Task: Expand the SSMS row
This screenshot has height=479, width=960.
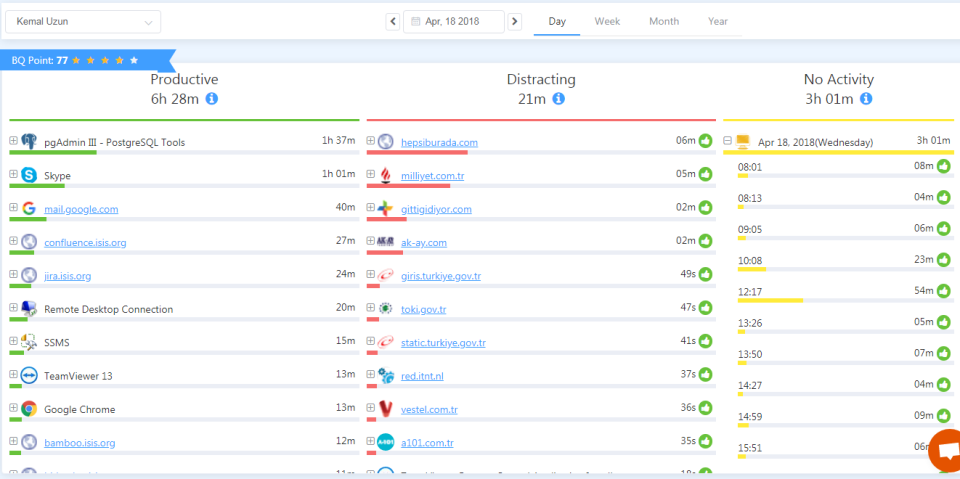Action: pos(13,341)
